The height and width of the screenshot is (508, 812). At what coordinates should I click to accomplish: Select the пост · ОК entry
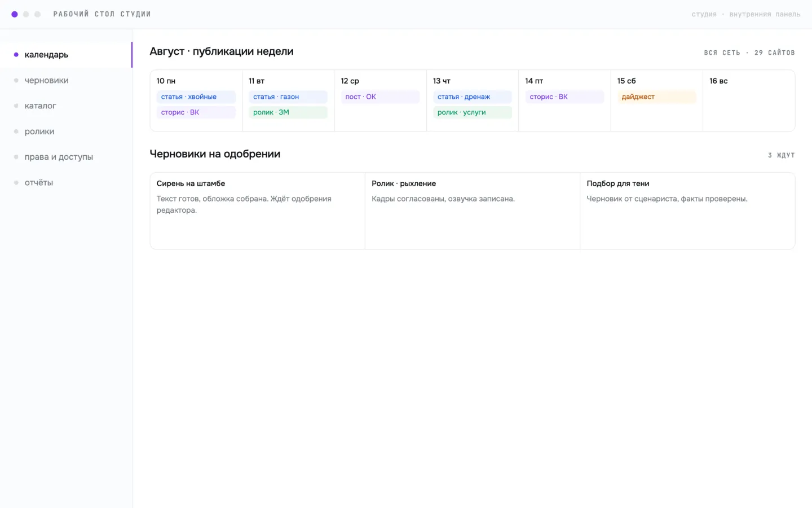(x=380, y=97)
